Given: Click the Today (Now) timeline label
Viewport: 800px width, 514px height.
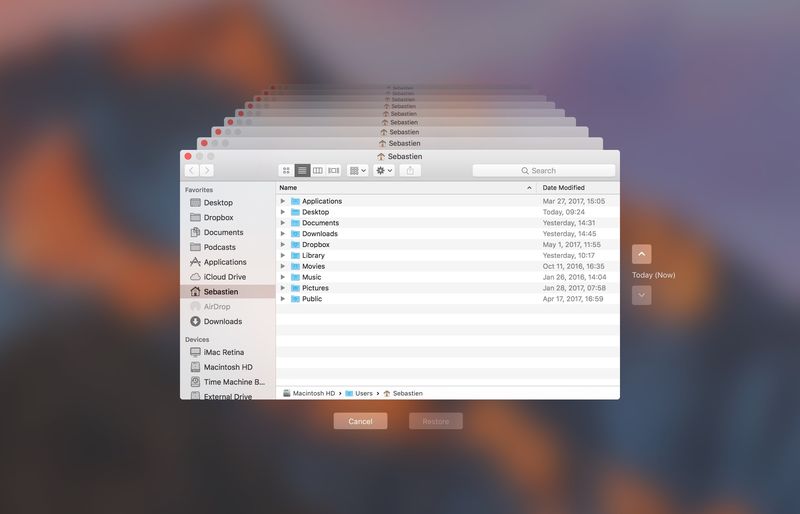Looking at the screenshot, I should pyautogui.click(x=654, y=275).
